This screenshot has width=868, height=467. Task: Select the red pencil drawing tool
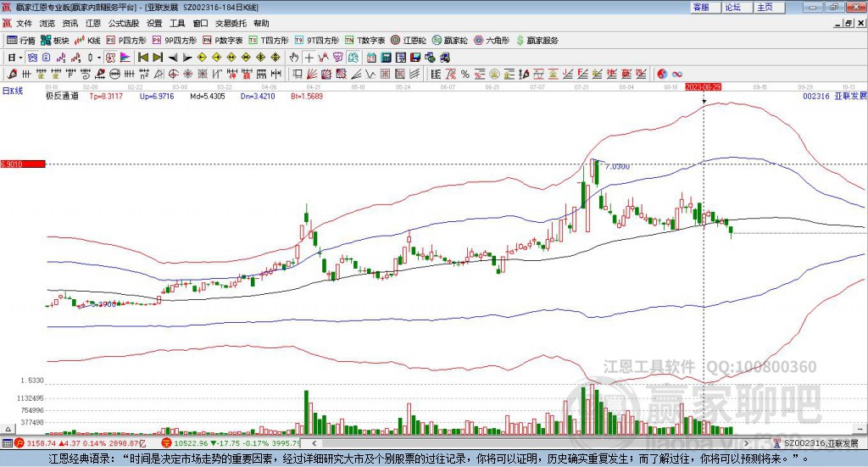pos(12,74)
